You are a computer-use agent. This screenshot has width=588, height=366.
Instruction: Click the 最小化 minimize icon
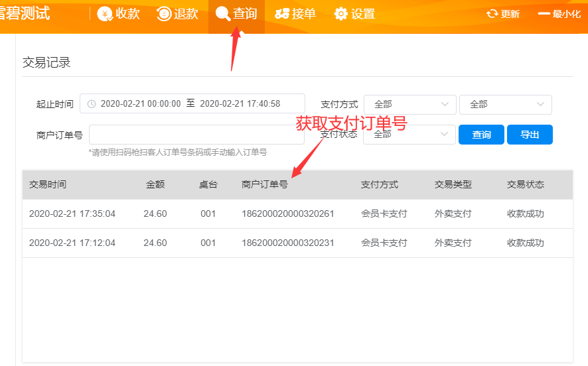(x=544, y=14)
